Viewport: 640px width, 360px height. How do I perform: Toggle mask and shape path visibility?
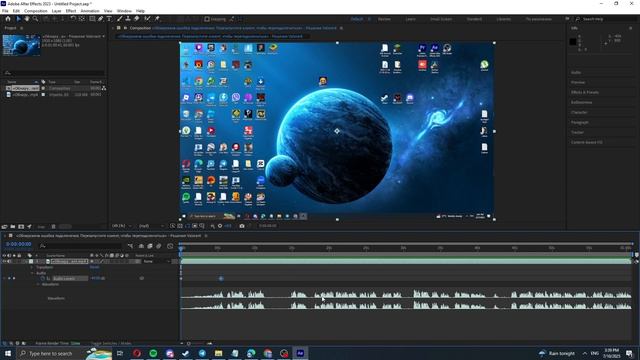(187, 226)
